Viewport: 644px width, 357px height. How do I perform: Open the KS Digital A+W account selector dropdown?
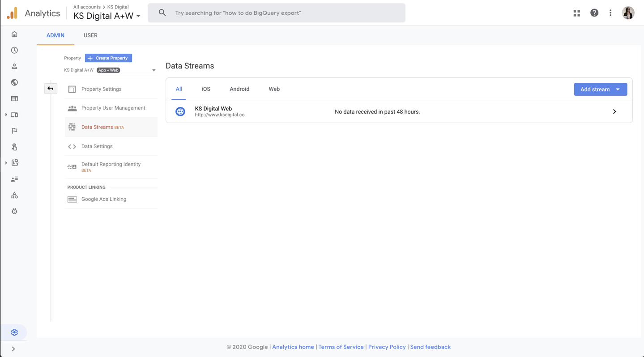107,16
